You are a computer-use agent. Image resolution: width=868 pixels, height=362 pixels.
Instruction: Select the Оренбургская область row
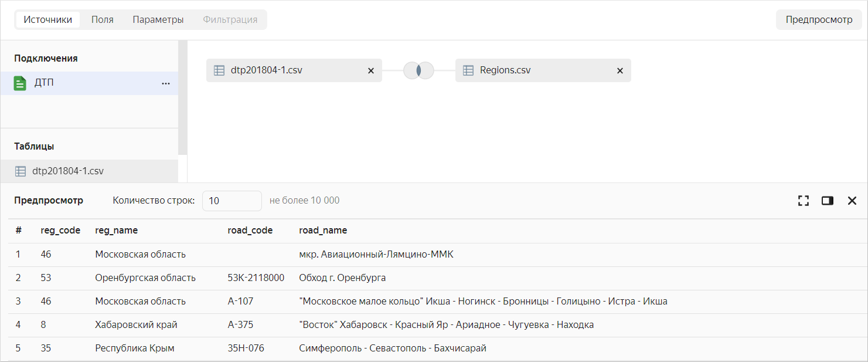tap(434, 278)
